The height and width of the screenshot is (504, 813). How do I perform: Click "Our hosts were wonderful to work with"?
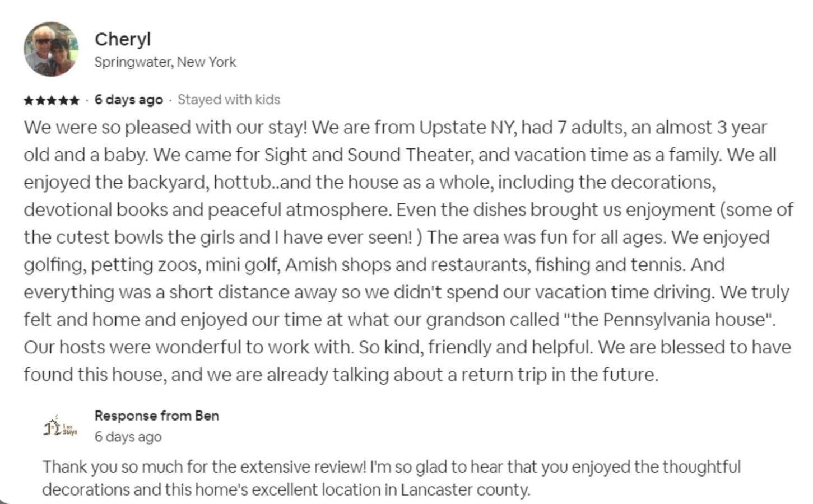click(189, 347)
